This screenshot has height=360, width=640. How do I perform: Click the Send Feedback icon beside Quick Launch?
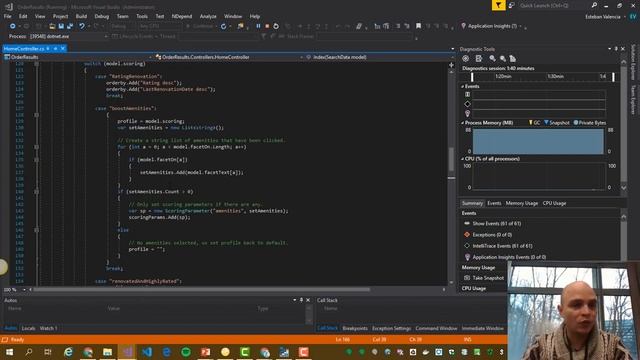[x=511, y=5]
